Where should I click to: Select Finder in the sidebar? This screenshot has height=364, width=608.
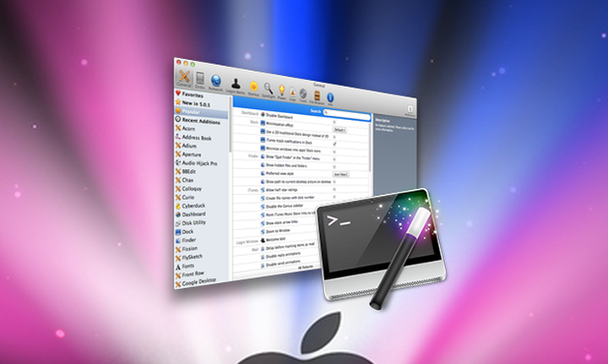point(186,241)
